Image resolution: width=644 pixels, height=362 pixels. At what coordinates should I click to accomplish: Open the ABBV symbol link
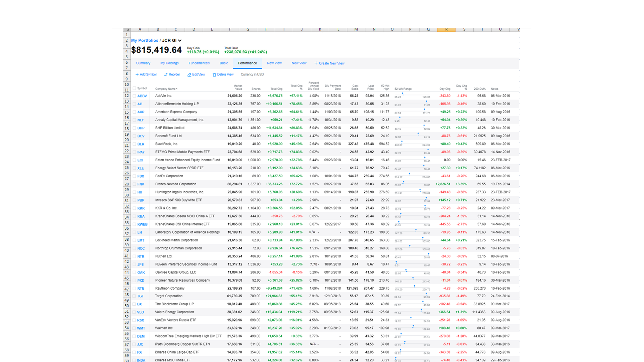(142, 96)
